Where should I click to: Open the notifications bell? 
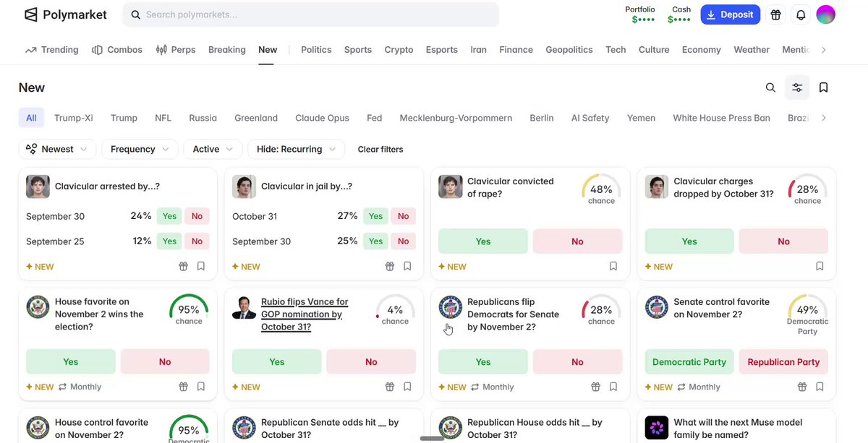click(801, 14)
